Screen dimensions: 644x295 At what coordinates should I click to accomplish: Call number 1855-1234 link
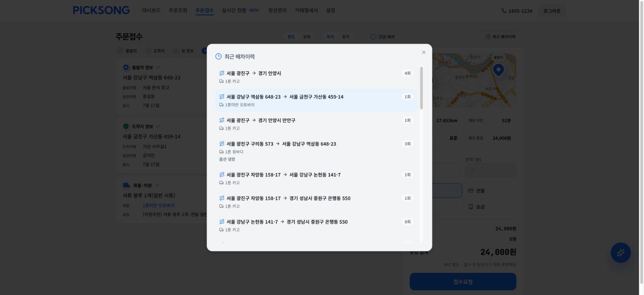point(517,11)
